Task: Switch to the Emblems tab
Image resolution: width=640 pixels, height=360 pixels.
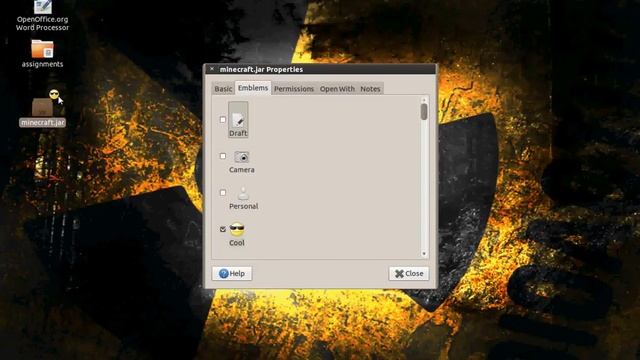Action: [x=253, y=88]
